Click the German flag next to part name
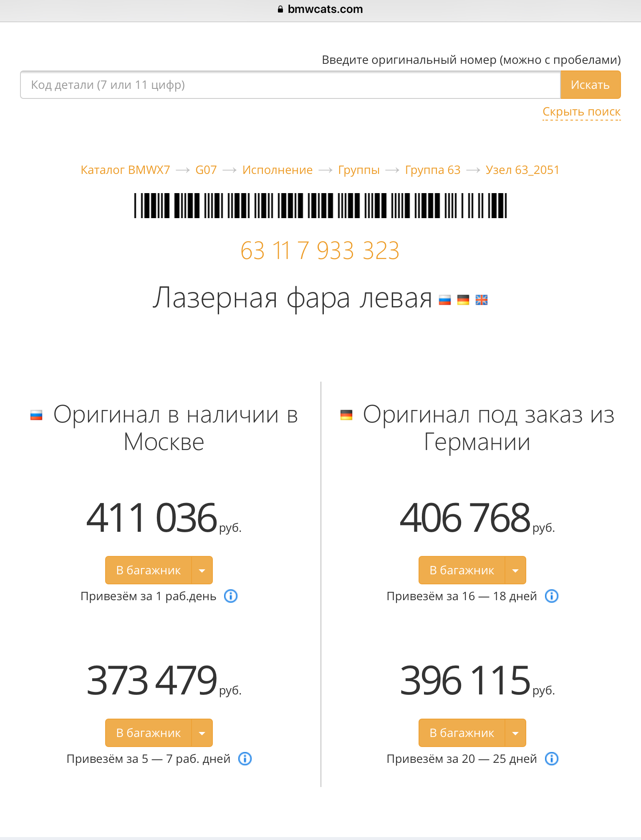The width and height of the screenshot is (641, 840). pos(463,300)
